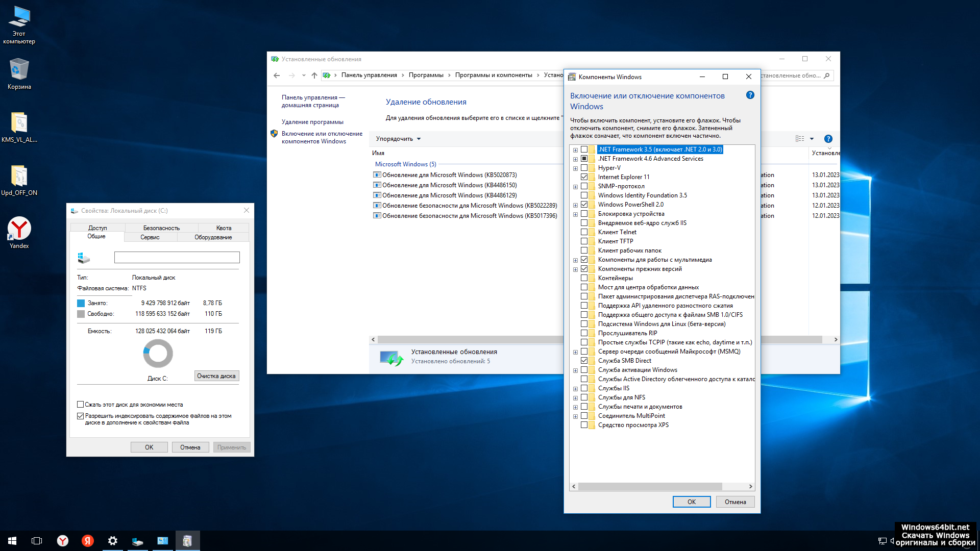Open the KMS_VL_AL folder icon
This screenshot has width=980, height=551.
pos(19,123)
